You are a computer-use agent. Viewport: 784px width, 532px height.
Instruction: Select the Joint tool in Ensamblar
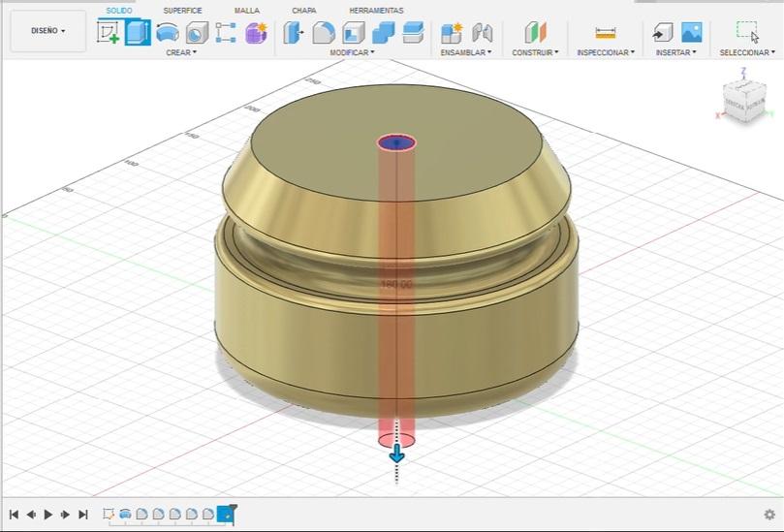tap(482, 33)
